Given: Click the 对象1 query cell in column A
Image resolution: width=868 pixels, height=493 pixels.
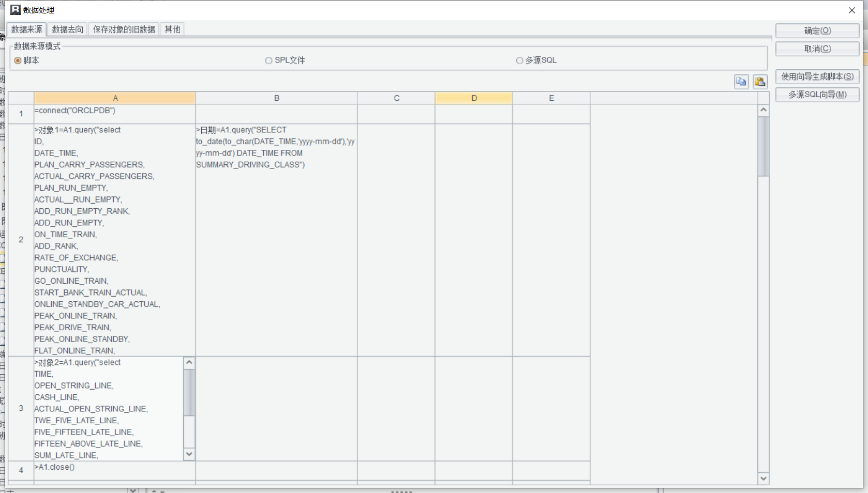Looking at the screenshot, I should 115,240.
